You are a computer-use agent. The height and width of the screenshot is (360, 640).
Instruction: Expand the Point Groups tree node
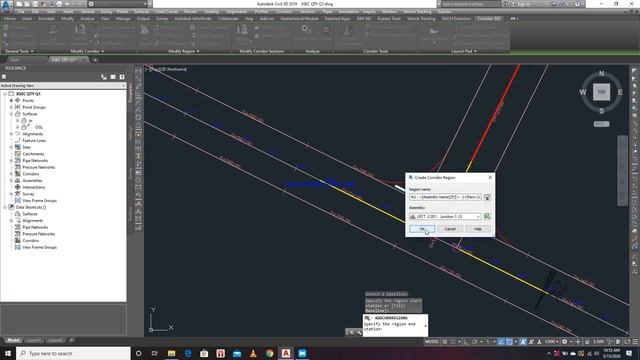click(11, 107)
